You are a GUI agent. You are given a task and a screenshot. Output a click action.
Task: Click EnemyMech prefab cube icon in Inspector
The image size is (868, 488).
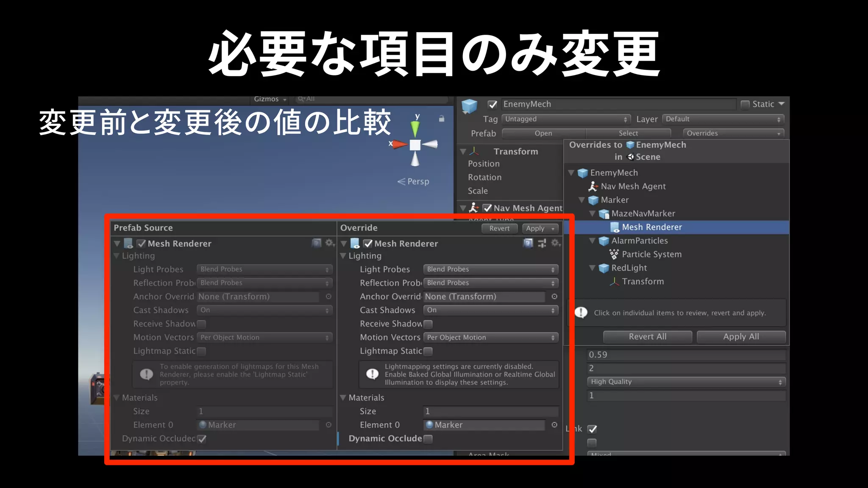tap(469, 105)
